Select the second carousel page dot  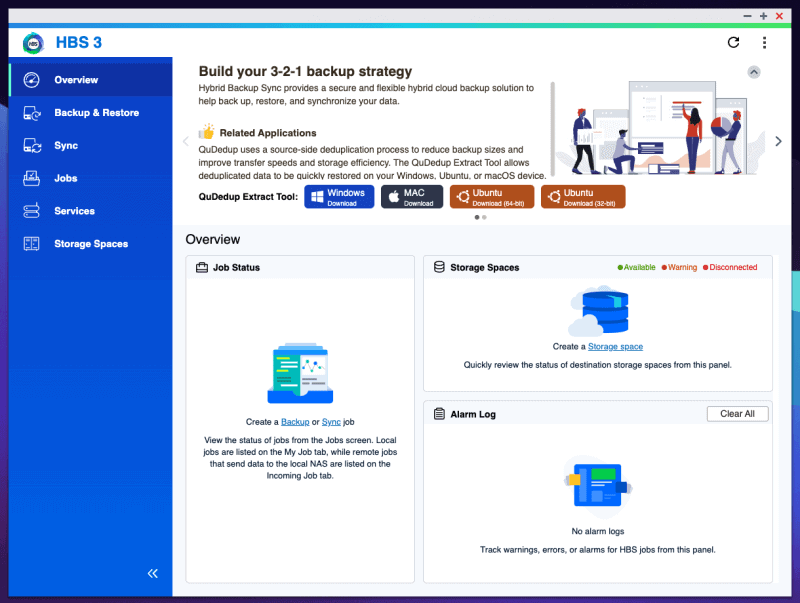pos(484,217)
